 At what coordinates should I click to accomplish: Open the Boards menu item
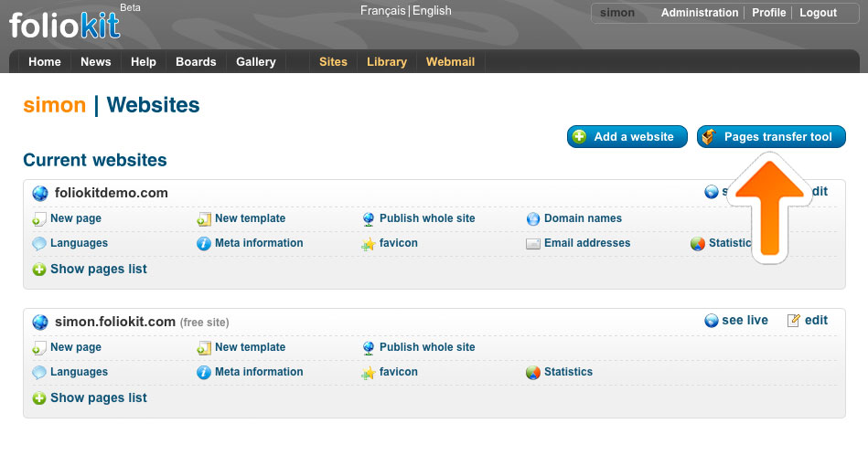(196, 62)
